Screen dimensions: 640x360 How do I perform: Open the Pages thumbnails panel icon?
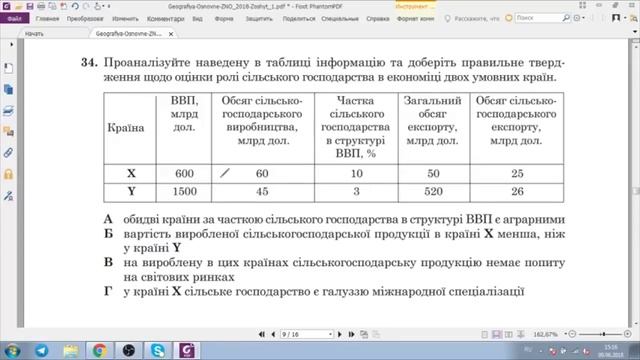coord(8,89)
